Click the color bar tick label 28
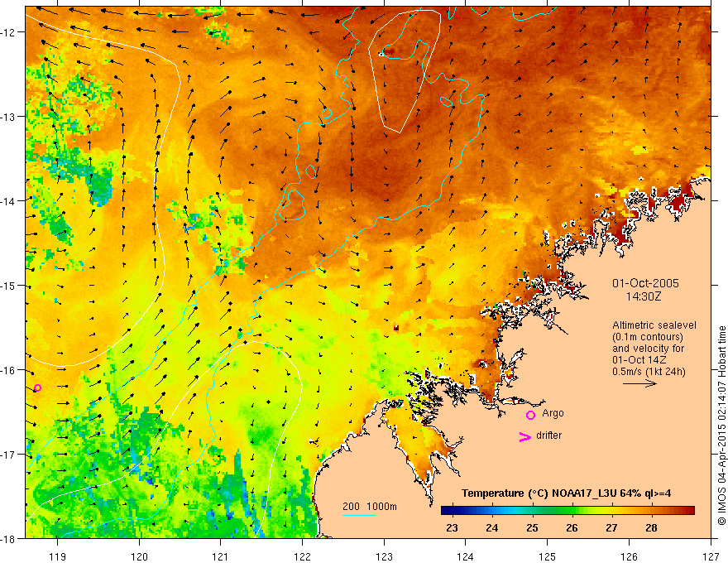The width and height of the screenshot is (728, 563). click(651, 527)
